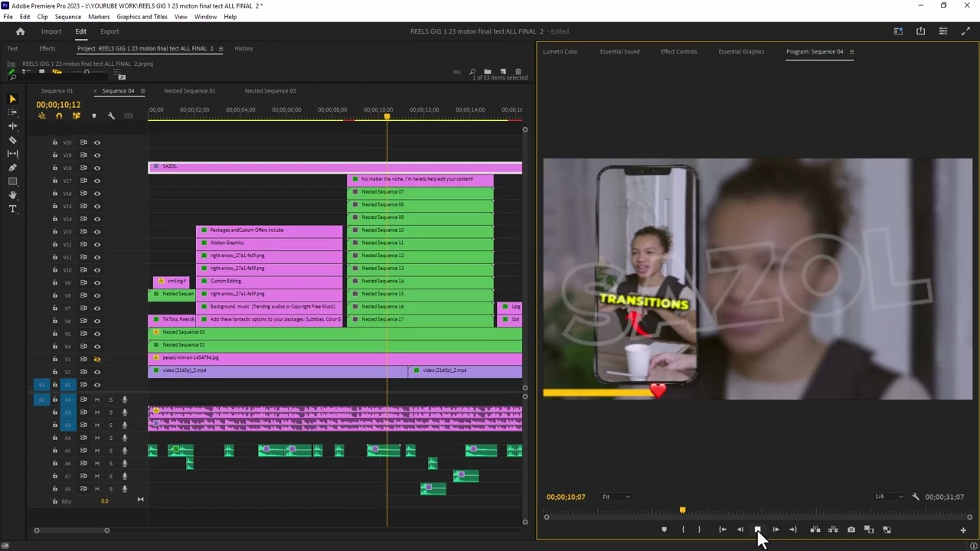Go to the Home screen icon
The image size is (980, 551).
[x=21, y=31]
